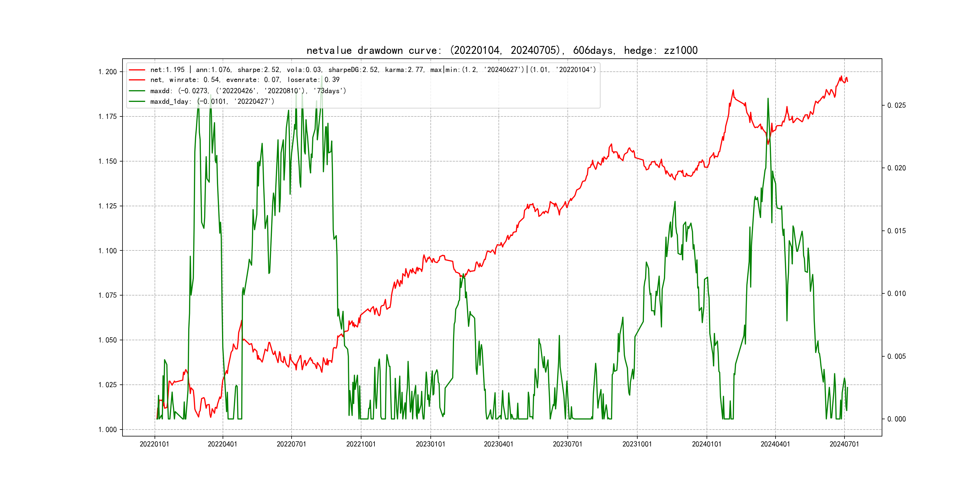Click the 0.000 right axis tick label
Screen dimensions: 980x490
click(x=896, y=419)
